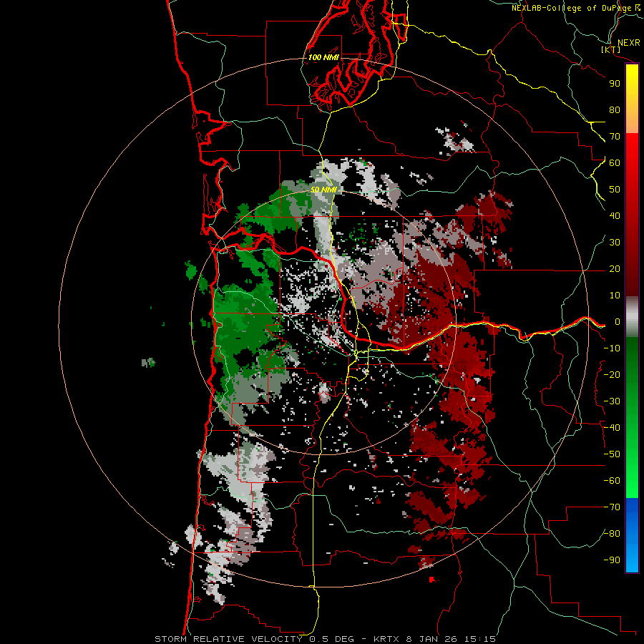This screenshot has width=644, height=644.
Task: Click the "NEXLAB-College of DuPage" credit text
Action: (571, 8)
